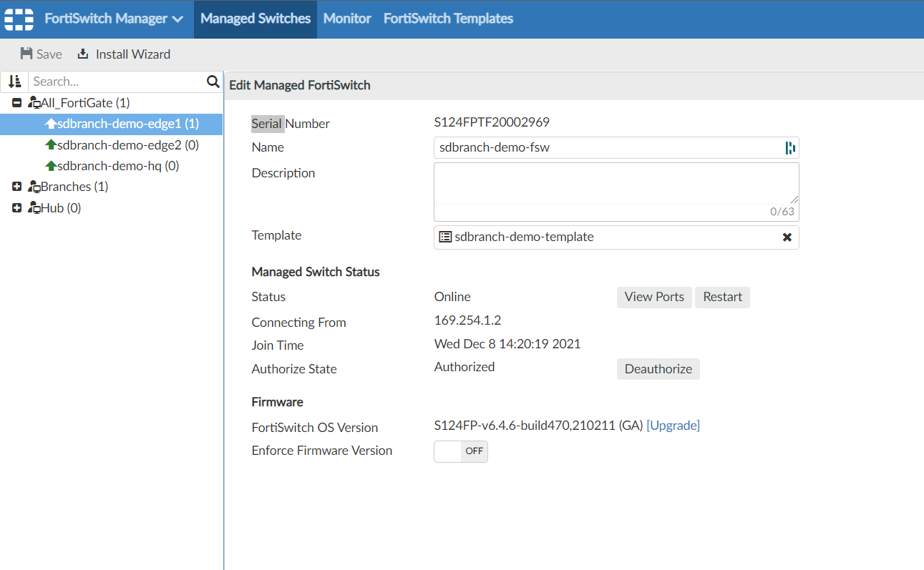Image resolution: width=924 pixels, height=570 pixels.
Task: Click the View Ports button
Action: (653, 296)
